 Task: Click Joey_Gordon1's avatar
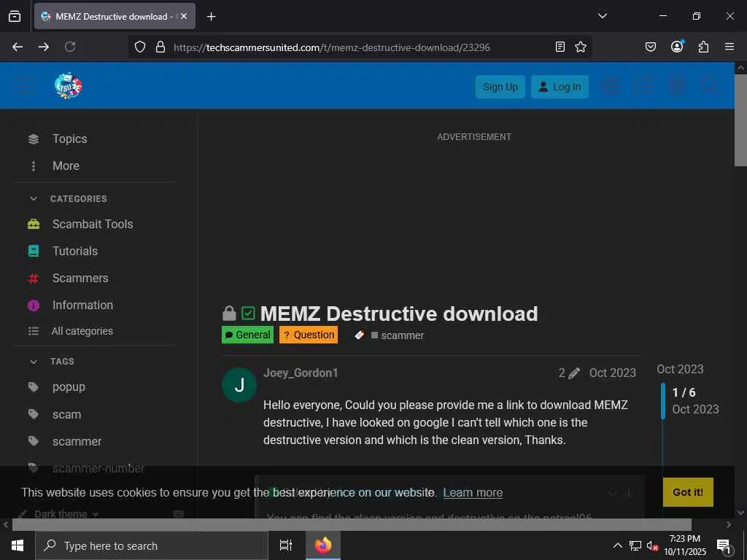239,385
